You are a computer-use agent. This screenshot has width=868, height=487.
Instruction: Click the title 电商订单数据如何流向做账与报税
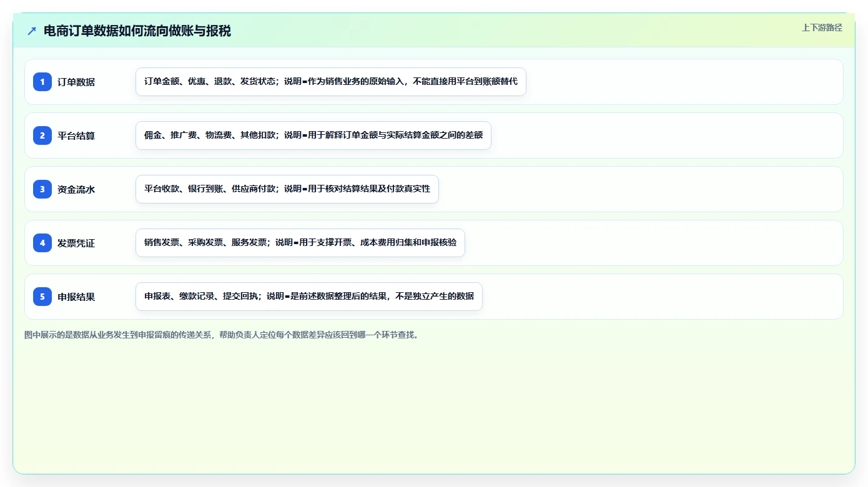(137, 31)
